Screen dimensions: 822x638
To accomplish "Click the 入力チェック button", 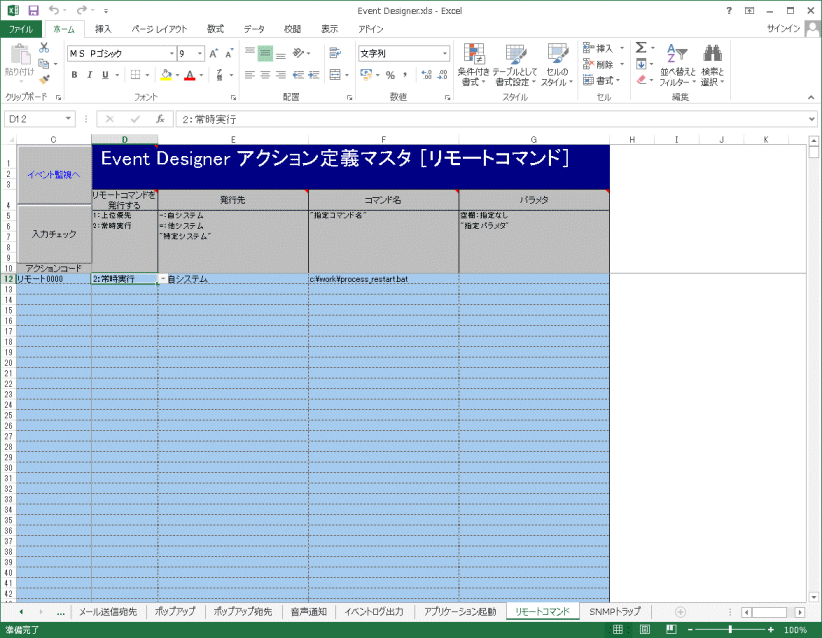I will [x=55, y=234].
